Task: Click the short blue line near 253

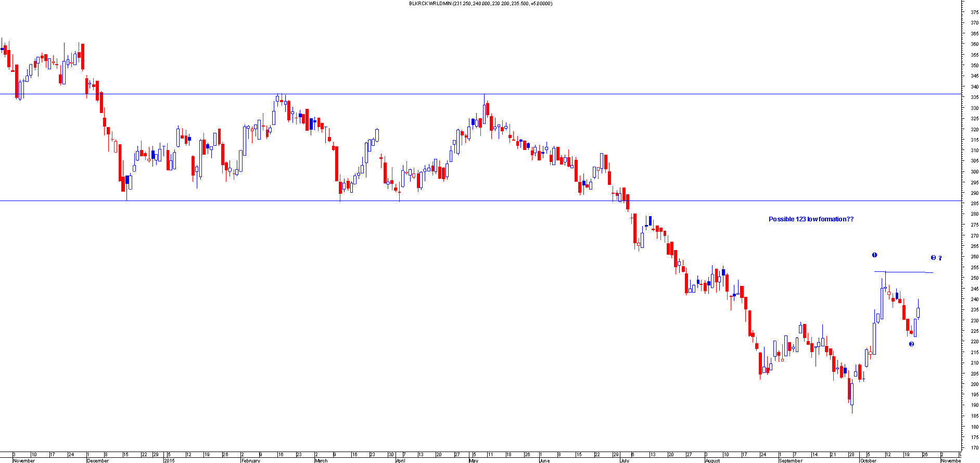Action: click(906, 272)
